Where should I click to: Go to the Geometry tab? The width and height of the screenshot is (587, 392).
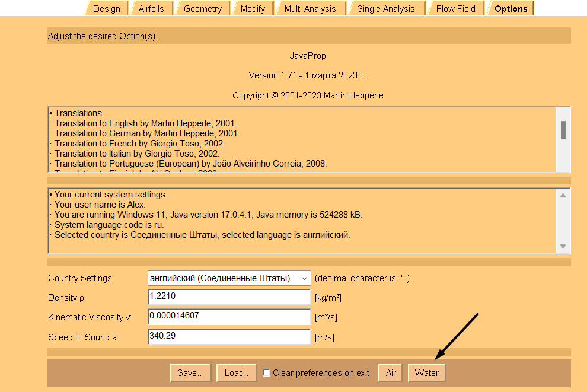[203, 9]
